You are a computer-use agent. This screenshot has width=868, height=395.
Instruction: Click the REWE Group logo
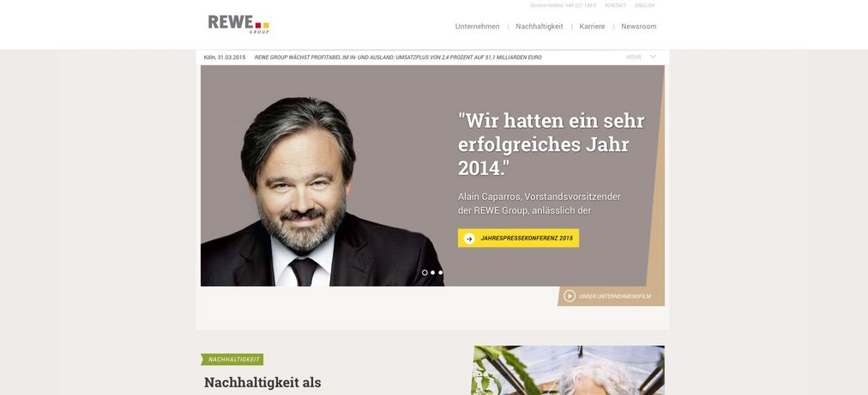[238, 24]
